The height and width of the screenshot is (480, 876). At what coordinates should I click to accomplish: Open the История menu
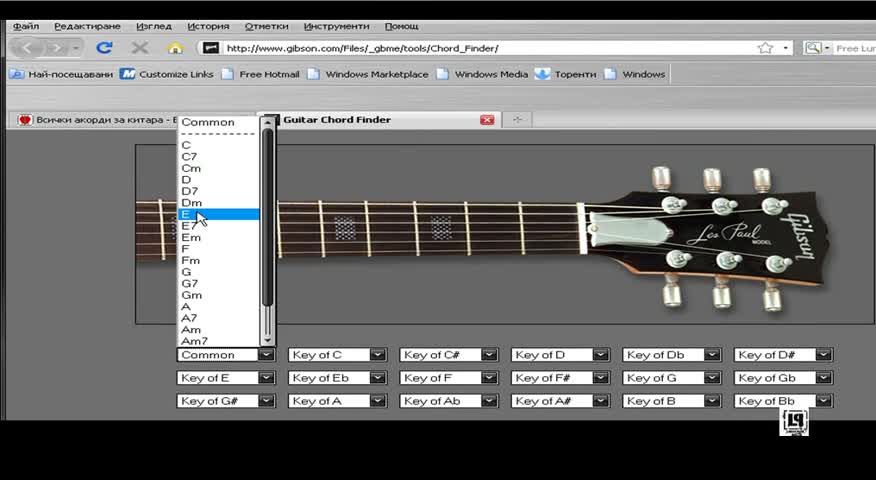[x=208, y=26]
